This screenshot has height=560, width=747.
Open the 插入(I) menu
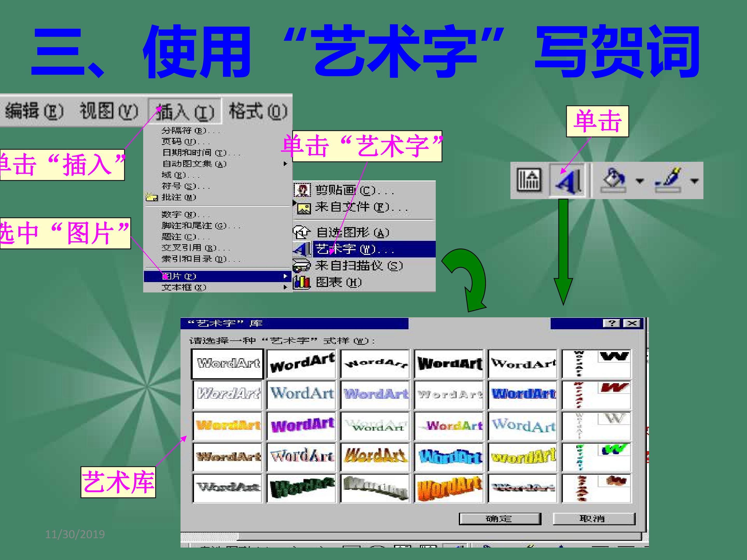pos(185,111)
